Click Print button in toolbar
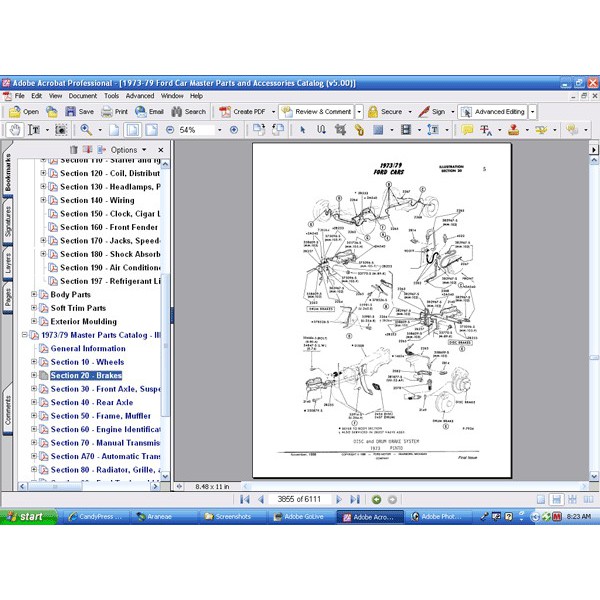The width and height of the screenshot is (600, 600). (114, 112)
